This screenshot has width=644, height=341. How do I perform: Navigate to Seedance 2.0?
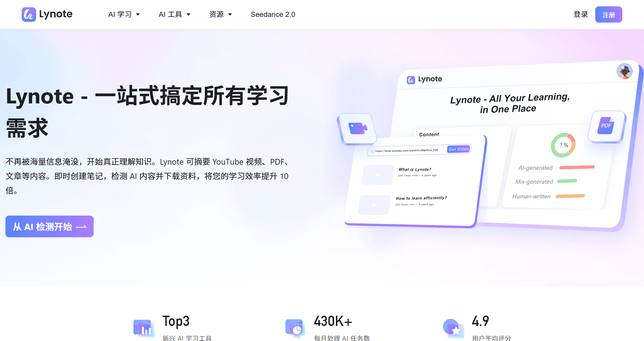coord(273,14)
